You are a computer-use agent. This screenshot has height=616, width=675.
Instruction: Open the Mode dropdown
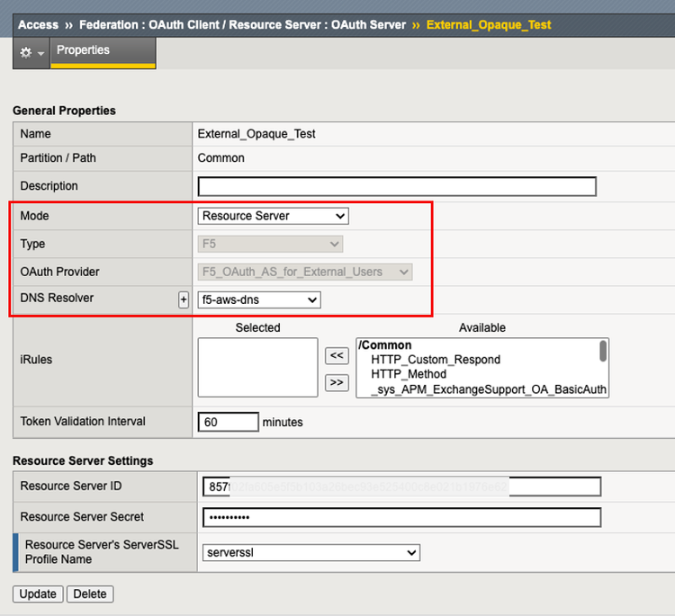[x=273, y=216]
